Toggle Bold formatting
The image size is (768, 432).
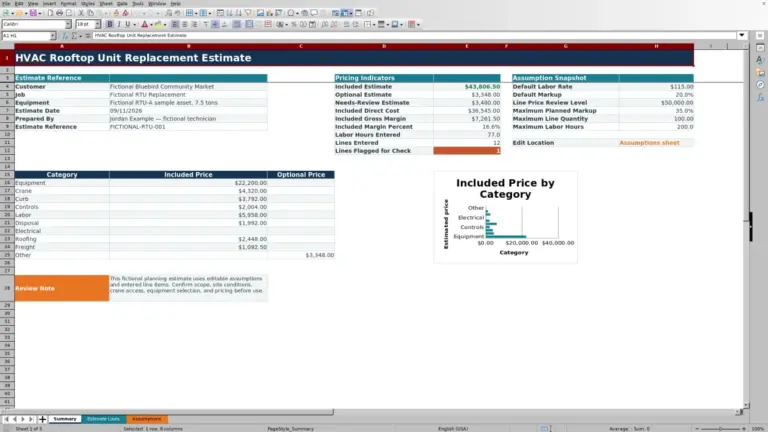tap(110, 24)
